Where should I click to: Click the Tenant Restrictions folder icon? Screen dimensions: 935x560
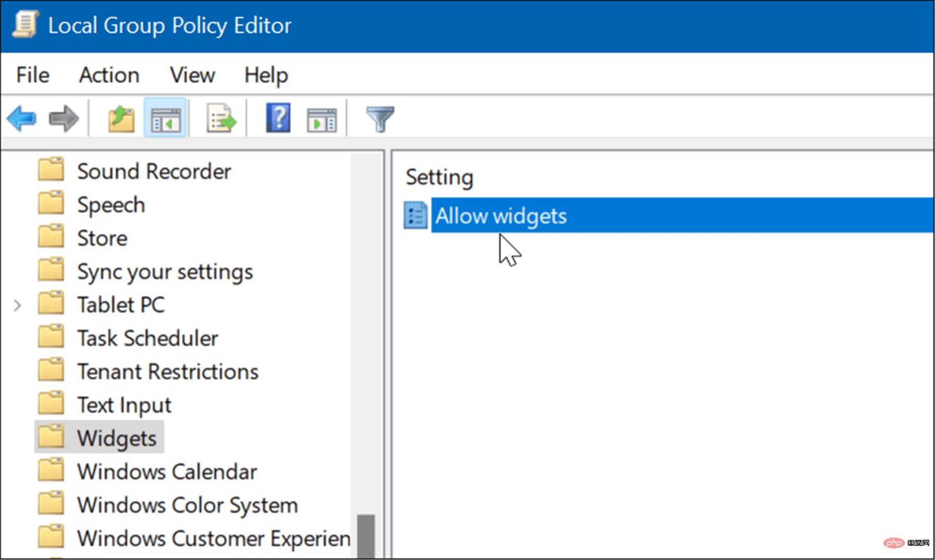tap(51, 370)
